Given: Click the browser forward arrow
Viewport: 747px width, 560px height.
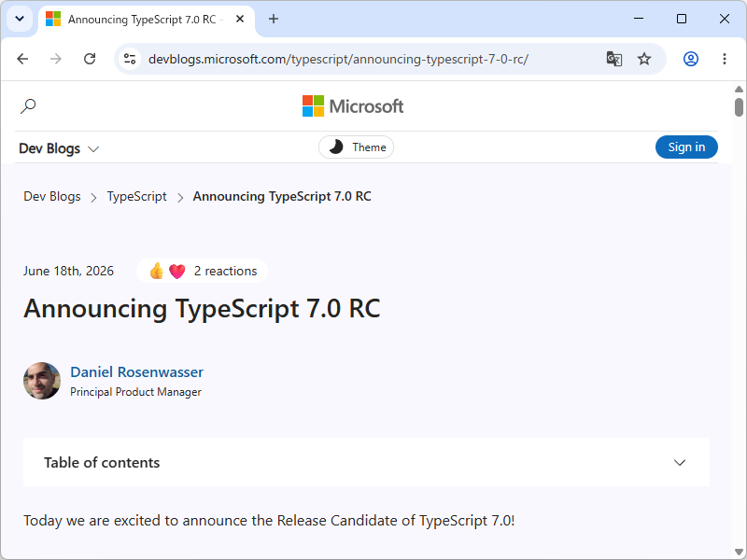Looking at the screenshot, I should pyautogui.click(x=56, y=59).
